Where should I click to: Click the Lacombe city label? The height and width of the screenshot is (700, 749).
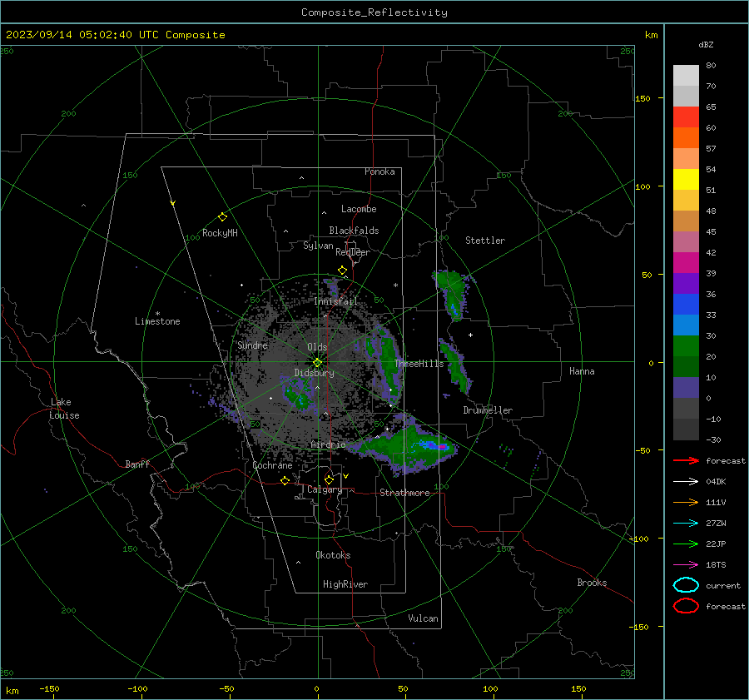click(x=359, y=209)
